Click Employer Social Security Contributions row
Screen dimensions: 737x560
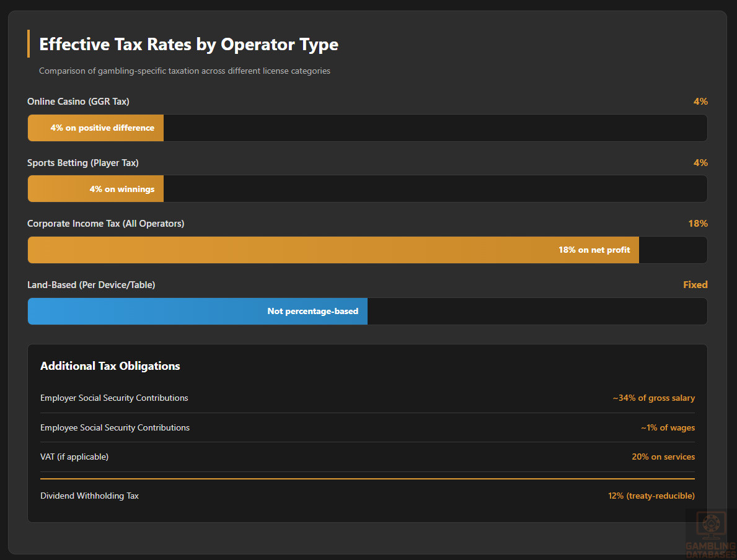114,398
